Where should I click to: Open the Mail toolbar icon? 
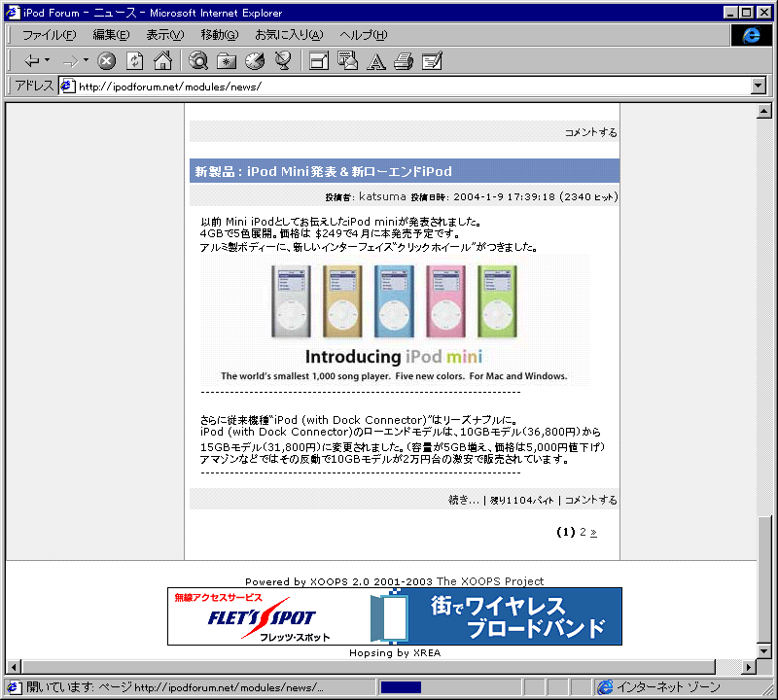[347, 61]
